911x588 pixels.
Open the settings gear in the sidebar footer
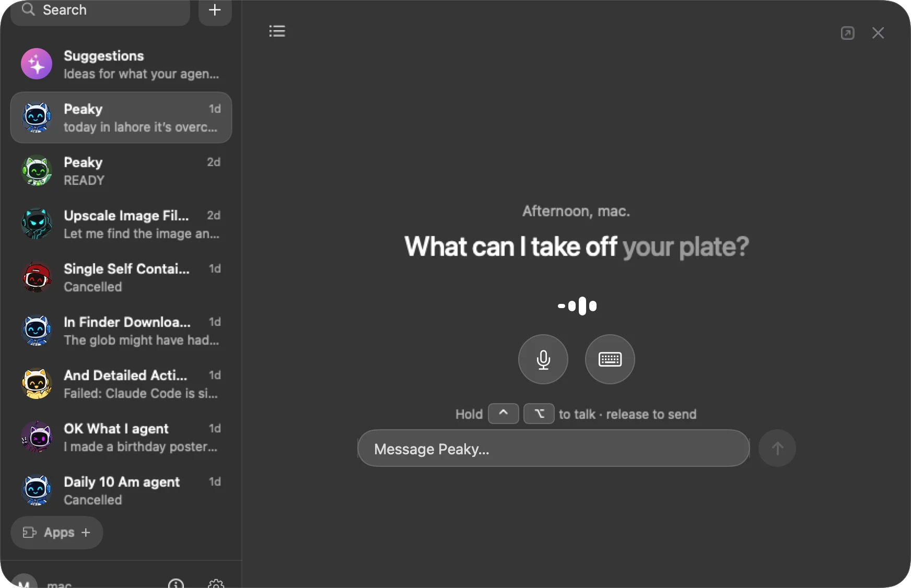216,583
